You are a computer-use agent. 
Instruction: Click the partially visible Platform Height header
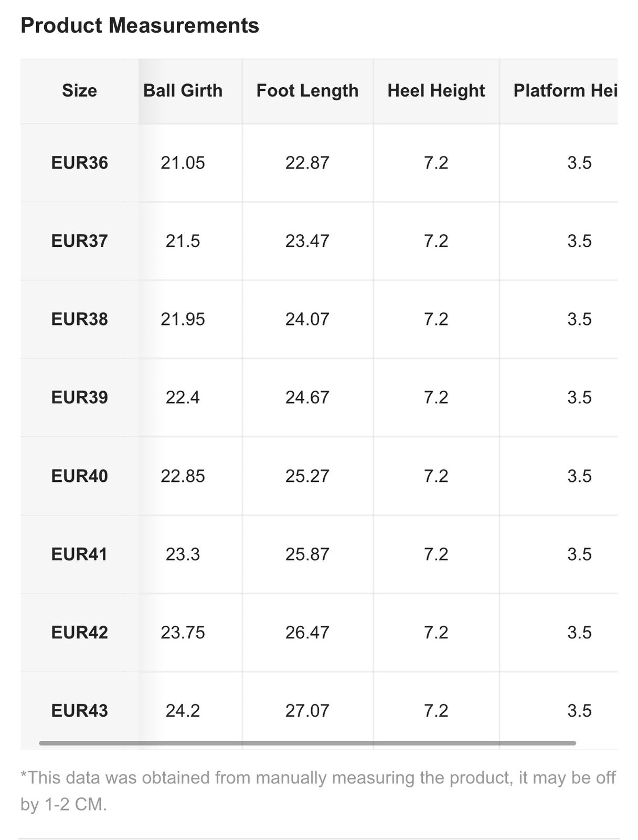click(565, 90)
